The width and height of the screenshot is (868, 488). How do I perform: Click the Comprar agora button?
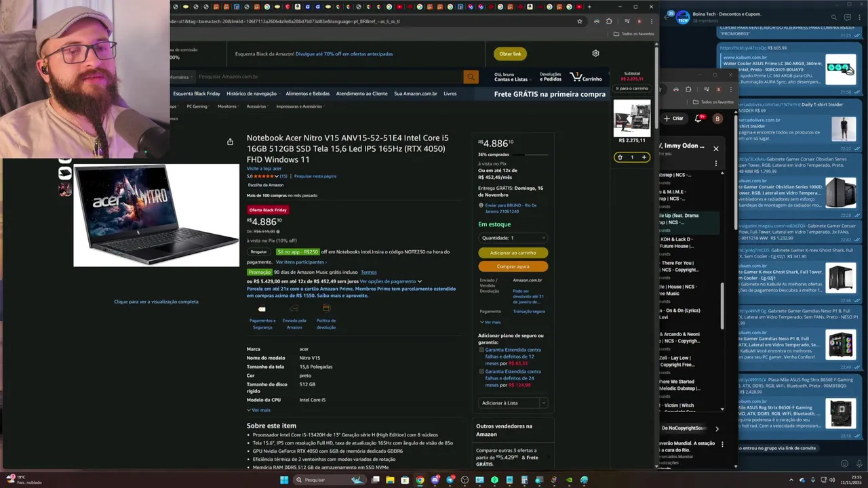pyautogui.click(x=513, y=266)
